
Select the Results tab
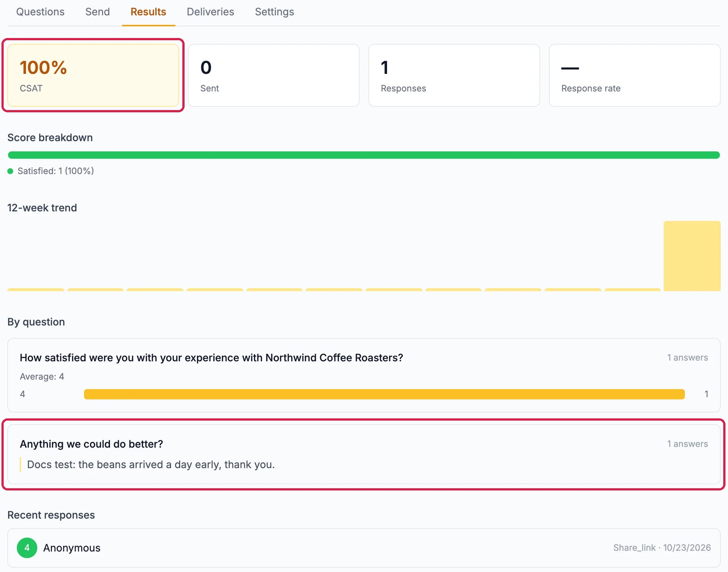coord(148,12)
